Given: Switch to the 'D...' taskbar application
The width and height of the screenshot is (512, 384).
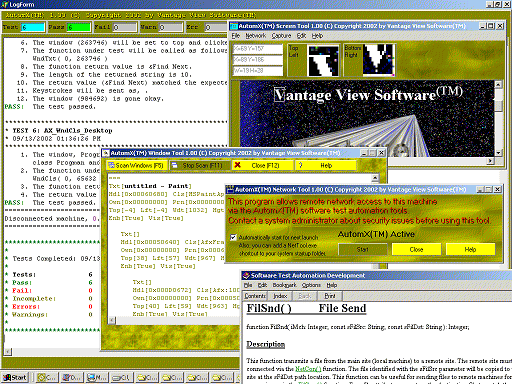Looking at the screenshot, I should click(x=71, y=377).
